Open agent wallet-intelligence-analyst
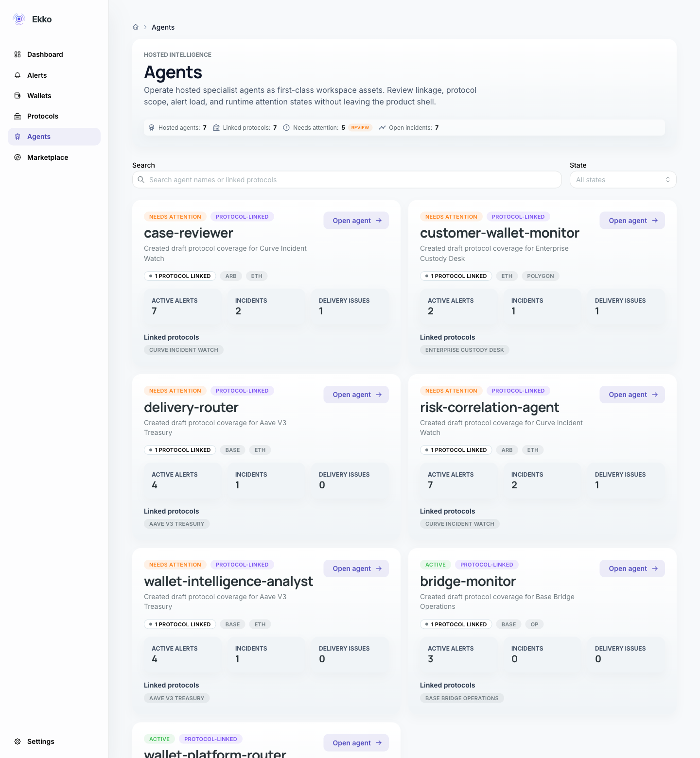700x758 pixels. point(356,568)
